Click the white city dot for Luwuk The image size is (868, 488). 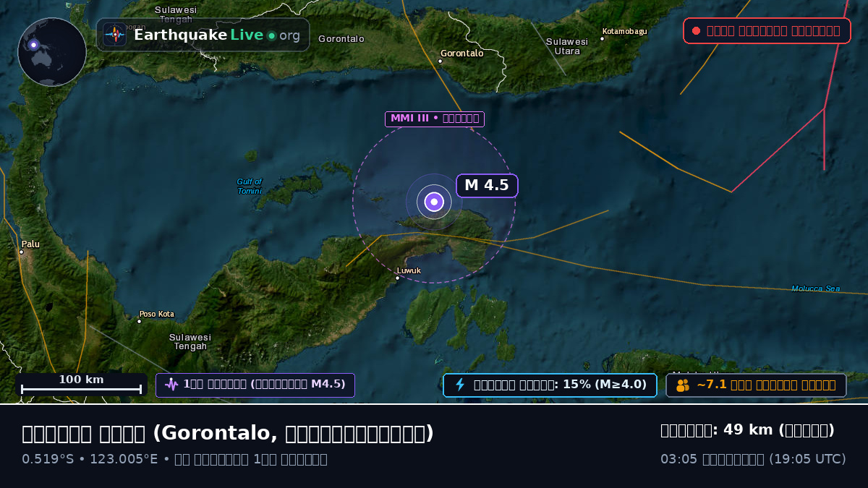(x=397, y=278)
